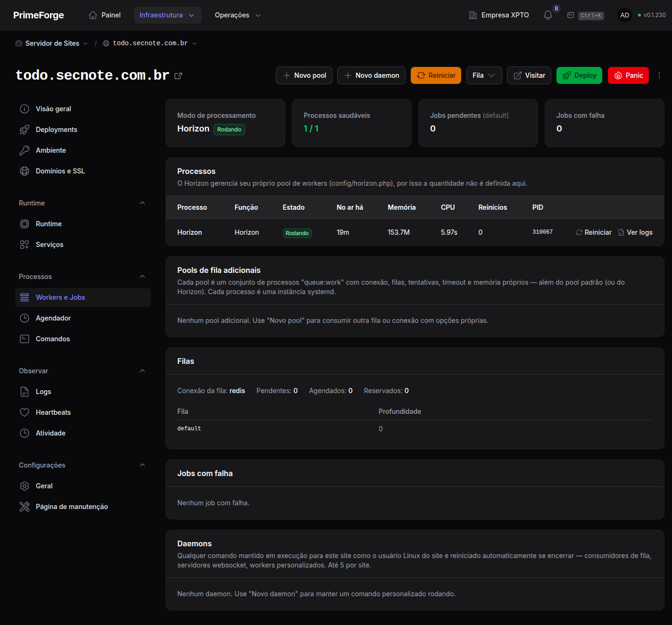
Task: Collapse the Runtime sidebar section
Action: [142, 203]
